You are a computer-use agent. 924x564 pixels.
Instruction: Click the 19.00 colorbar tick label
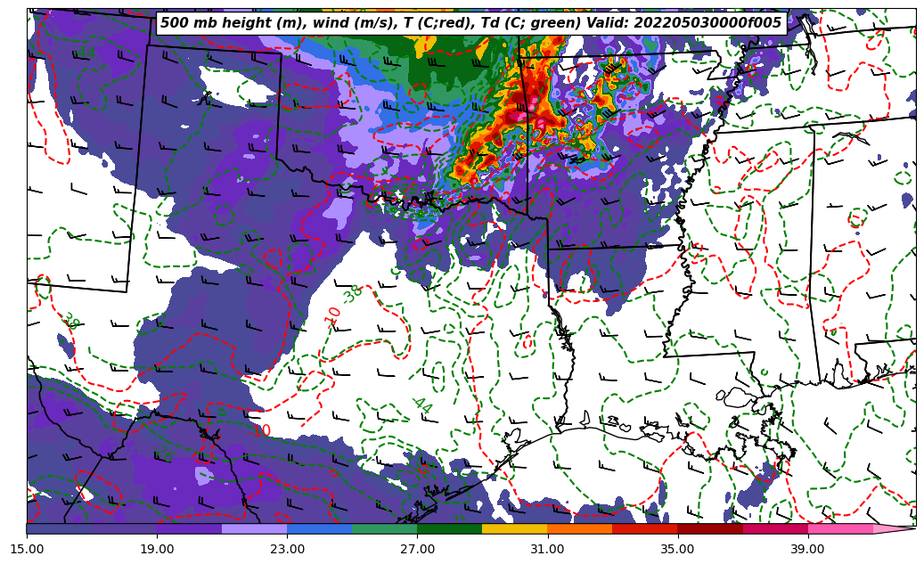[157, 549]
